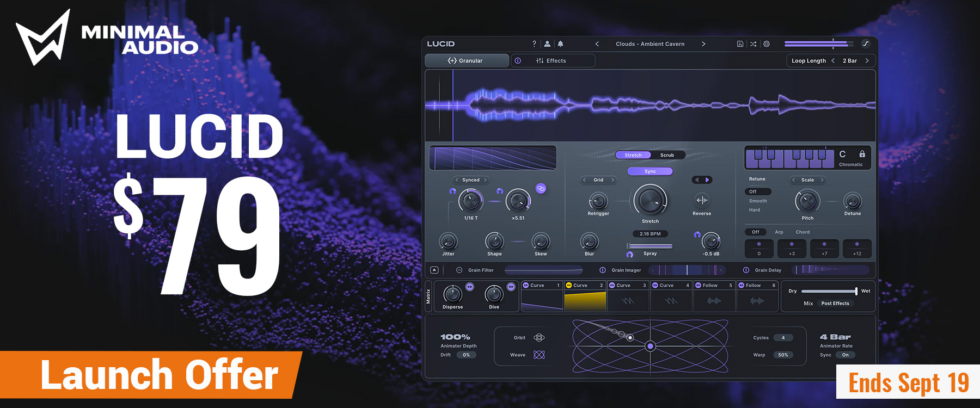This screenshot has width=980, height=408.
Task: Go to the next preset with the right arrow
Action: tap(703, 44)
